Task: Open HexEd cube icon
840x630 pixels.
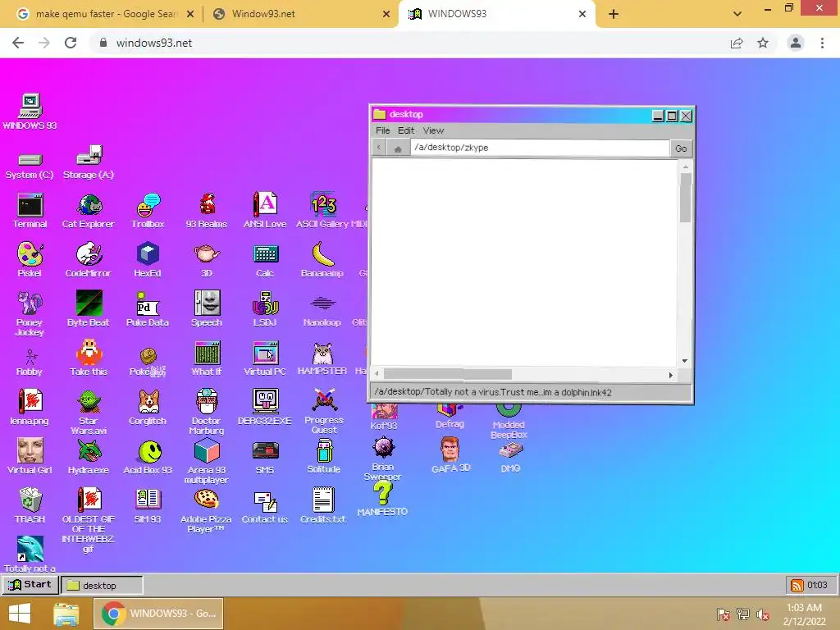Action: coord(148,259)
